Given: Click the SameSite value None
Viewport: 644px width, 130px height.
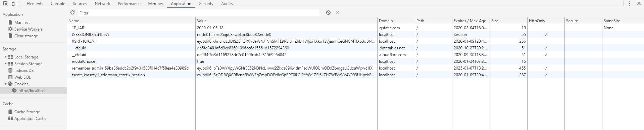Looking at the screenshot, I should (x=608, y=28).
